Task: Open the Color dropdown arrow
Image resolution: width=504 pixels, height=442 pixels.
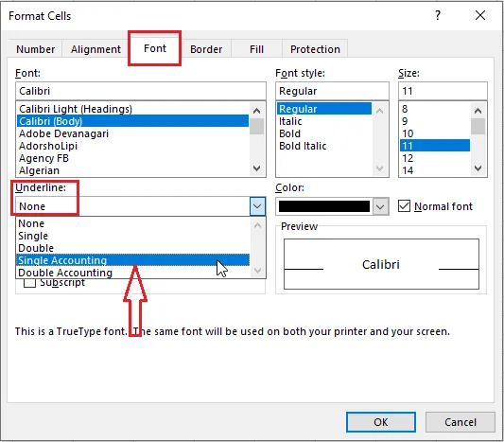Action: click(380, 206)
